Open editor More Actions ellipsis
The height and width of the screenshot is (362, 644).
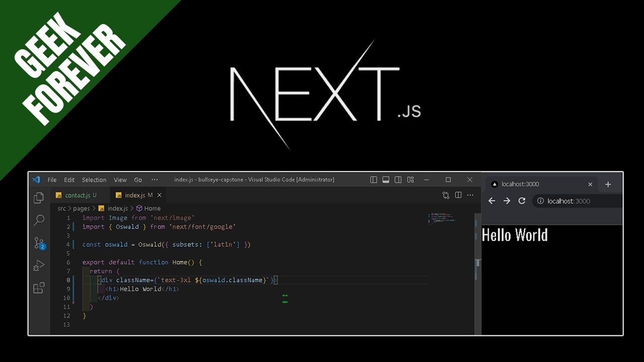pos(470,195)
